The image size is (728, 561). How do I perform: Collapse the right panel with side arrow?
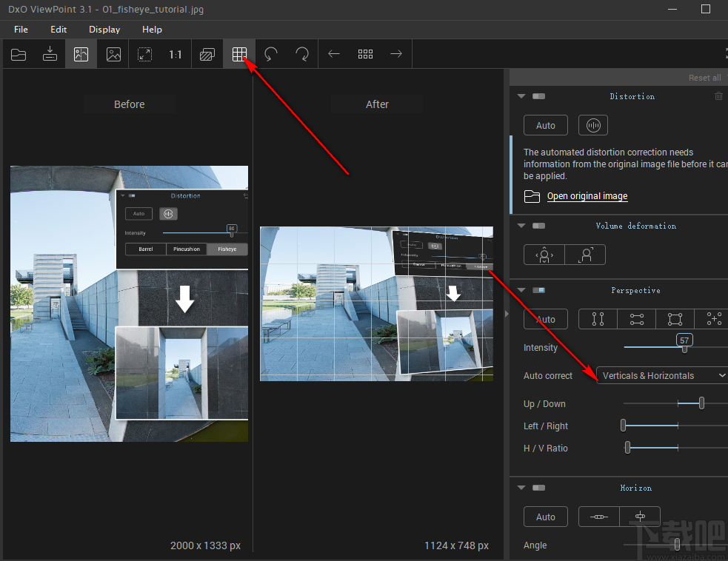[x=507, y=314]
